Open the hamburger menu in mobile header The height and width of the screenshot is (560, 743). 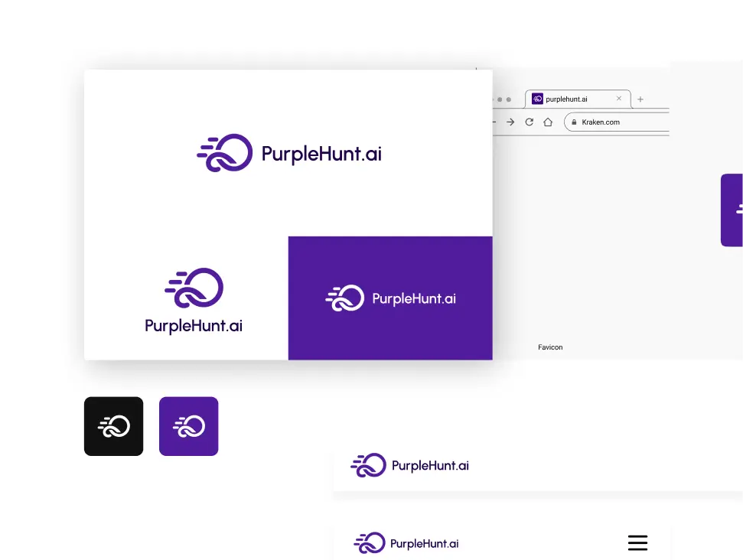tap(637, 543)
